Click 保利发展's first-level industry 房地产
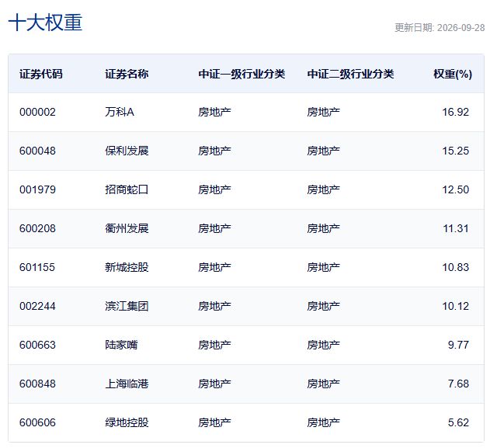The width and height of the screenshot is (490, 448). coord(214,151)
